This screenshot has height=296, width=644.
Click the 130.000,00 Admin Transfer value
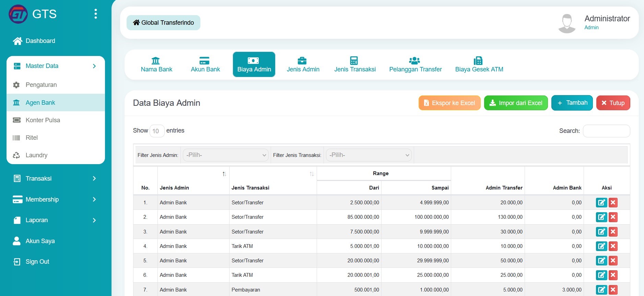(510, 217)
